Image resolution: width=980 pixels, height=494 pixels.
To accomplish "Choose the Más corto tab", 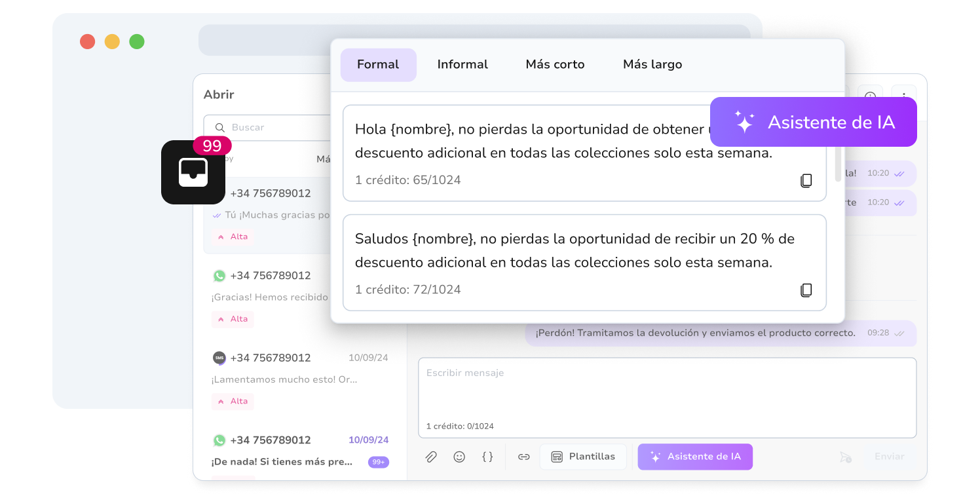I will pyautogui.click(x=555, y=64).
